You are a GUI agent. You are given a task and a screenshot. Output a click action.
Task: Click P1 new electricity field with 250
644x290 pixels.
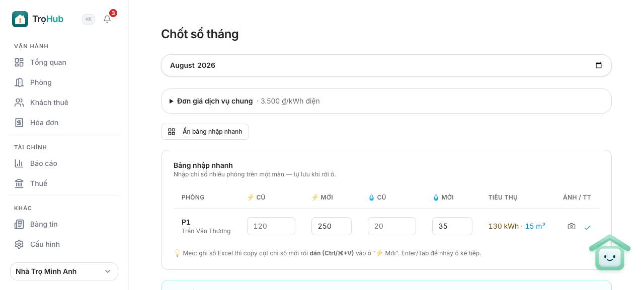click(x=332, y=226)
